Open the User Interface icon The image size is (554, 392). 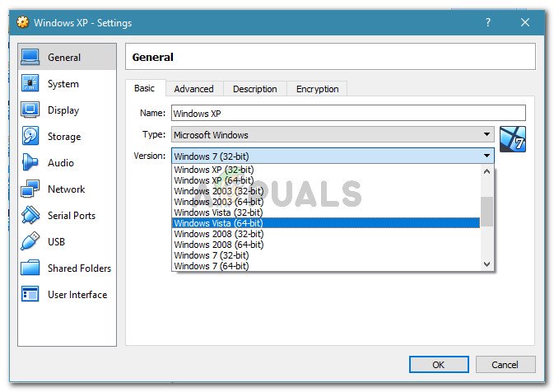point(30,295)
